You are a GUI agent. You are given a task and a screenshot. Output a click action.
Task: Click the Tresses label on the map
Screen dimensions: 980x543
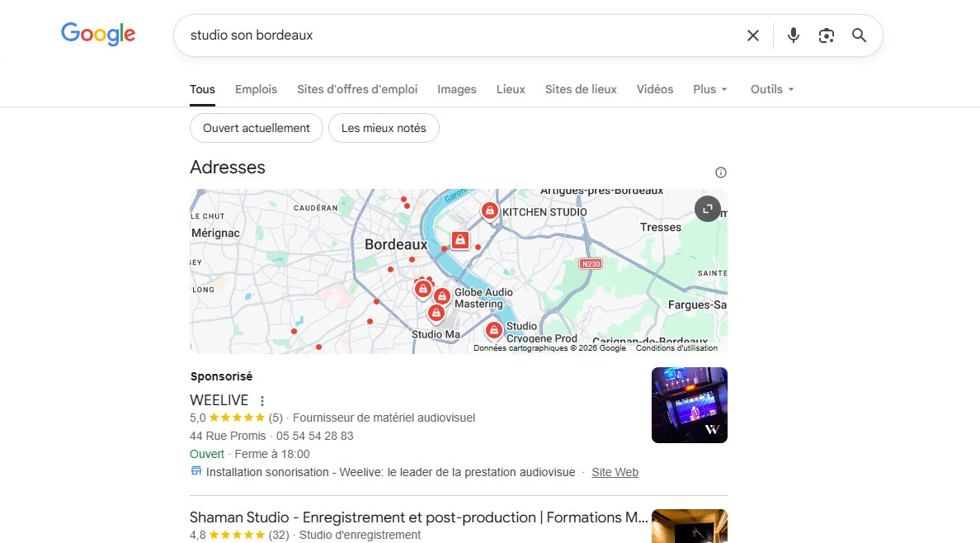point(661,228)
